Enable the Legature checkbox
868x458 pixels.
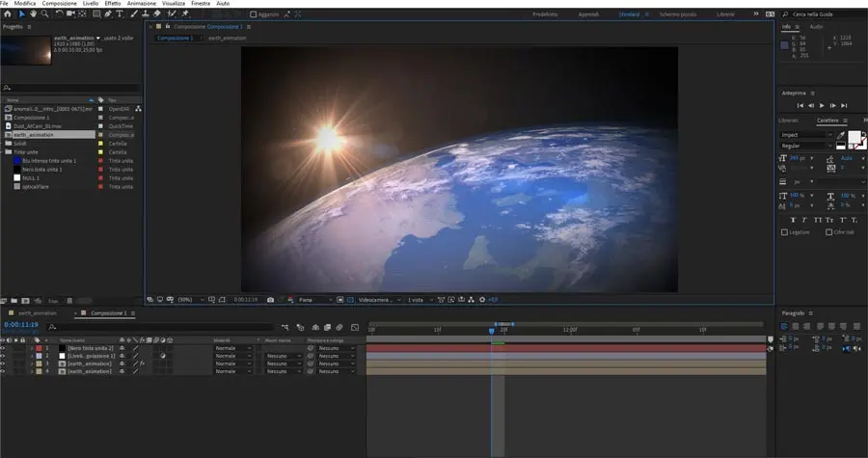point(784,232)
